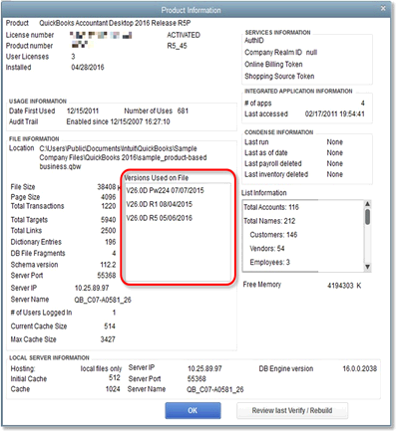Viewport: 396px width, 431px height.
Task: Click the Total Transactions value 1220
Action: (109, 206)
